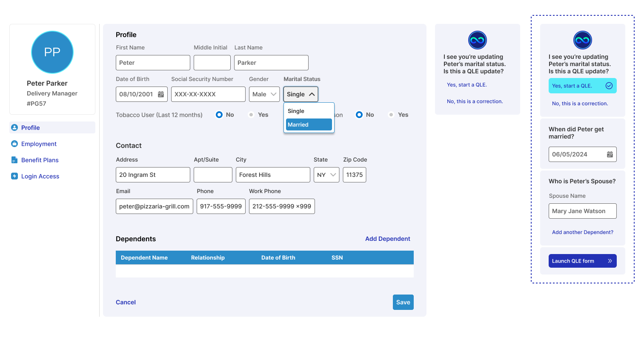Click 'No, this is a correction.' in outlined panel
The image size is (644, 341).
[580, 104]
